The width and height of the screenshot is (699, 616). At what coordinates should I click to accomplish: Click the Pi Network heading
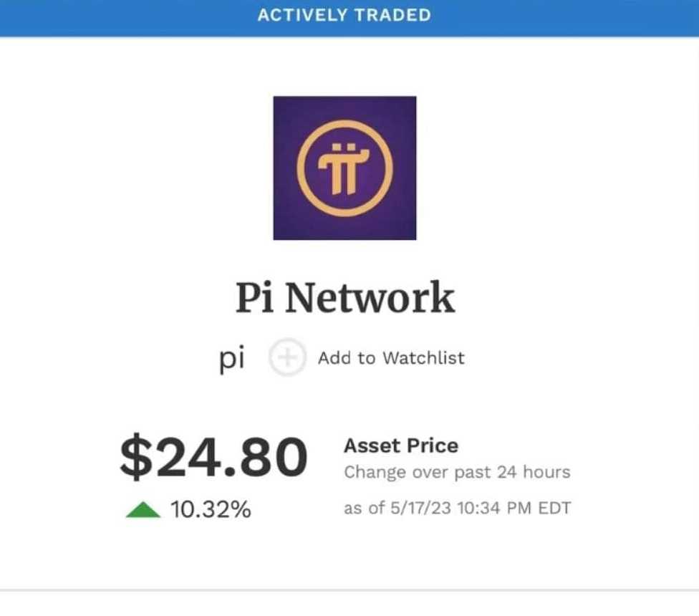click(345, 298)
